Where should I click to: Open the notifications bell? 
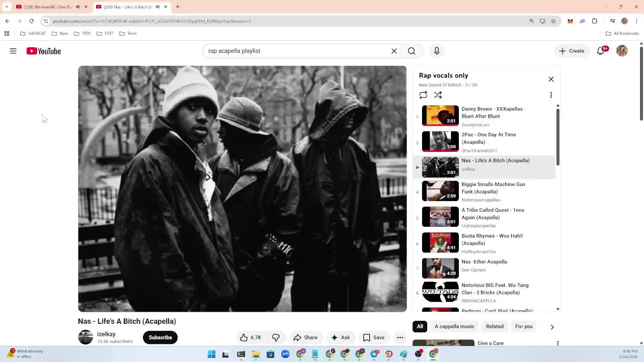point(601,51)
